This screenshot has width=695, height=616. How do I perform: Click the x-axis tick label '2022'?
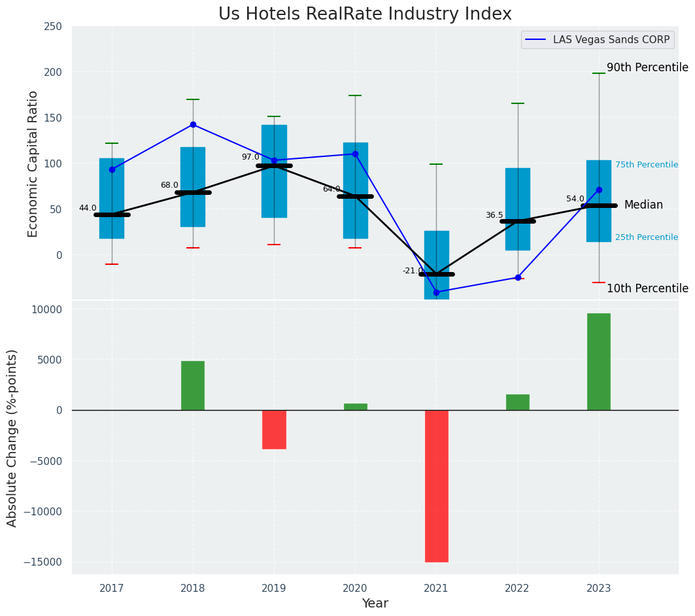pyautogui.click(x=518, y=589)
